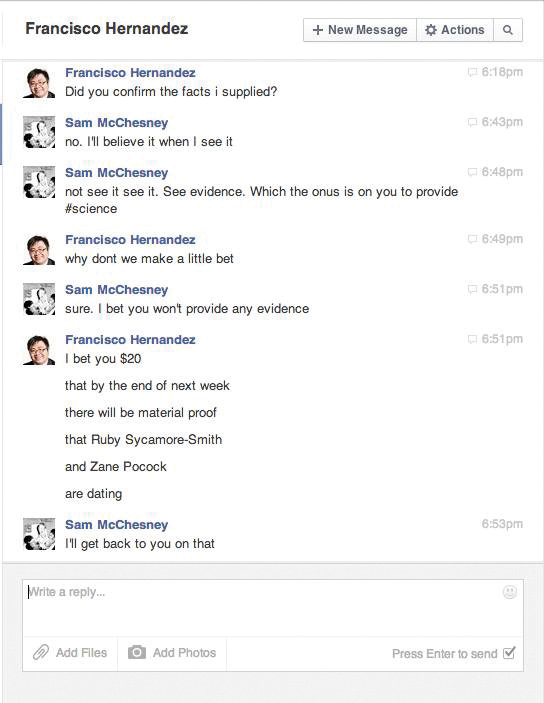Image resolution: width=544 pixels, height=703 pixels.
Task: Start a New Message
Action: [x=360, y=30]
